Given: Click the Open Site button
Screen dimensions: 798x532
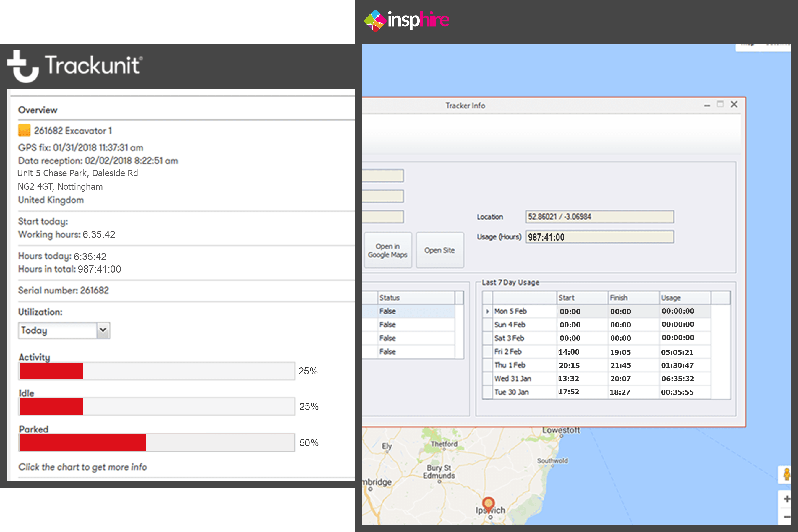Looking at the screenshot, I should (x=440, y=250).
